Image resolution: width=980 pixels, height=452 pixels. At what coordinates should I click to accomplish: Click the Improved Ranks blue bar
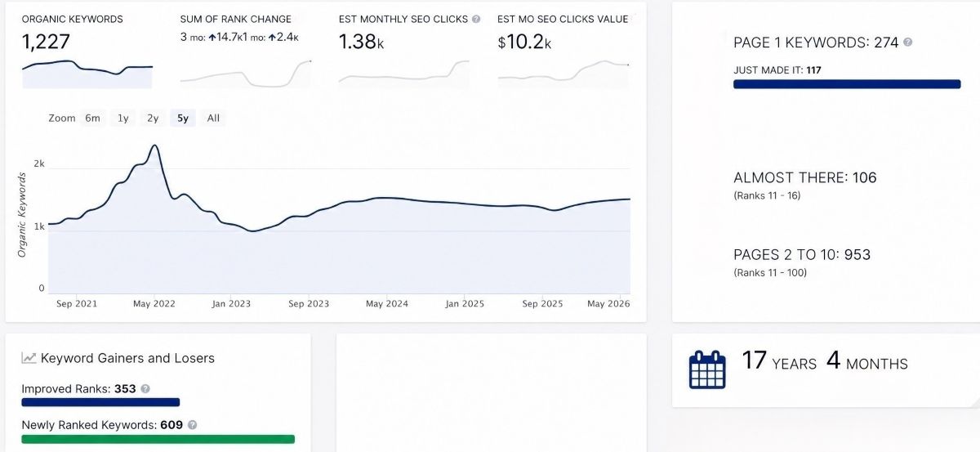click(100, 402)
